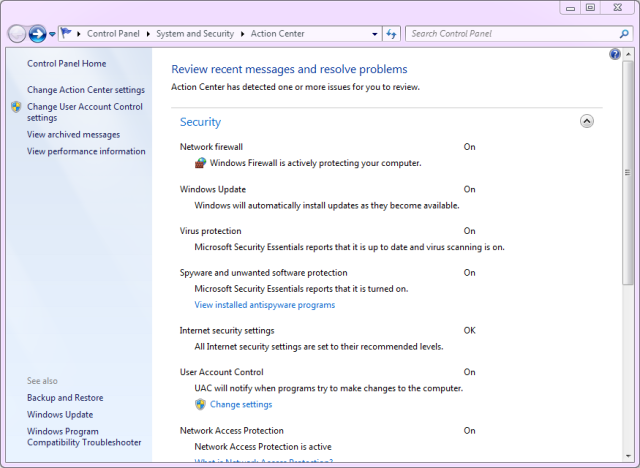Open the address bar history dropdown
This screenshot has width=640, height=468.
[x=375, y=34]
